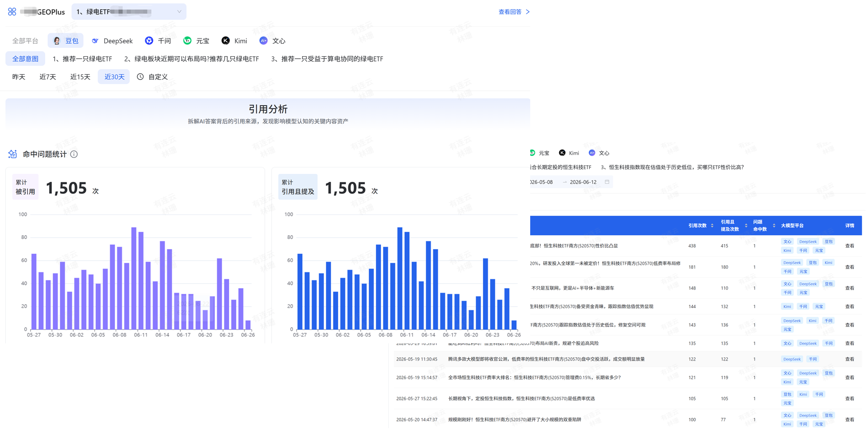Click the 大模型平台 column header
The height and width of the screenshot is (430, 868).
point(792,226)
